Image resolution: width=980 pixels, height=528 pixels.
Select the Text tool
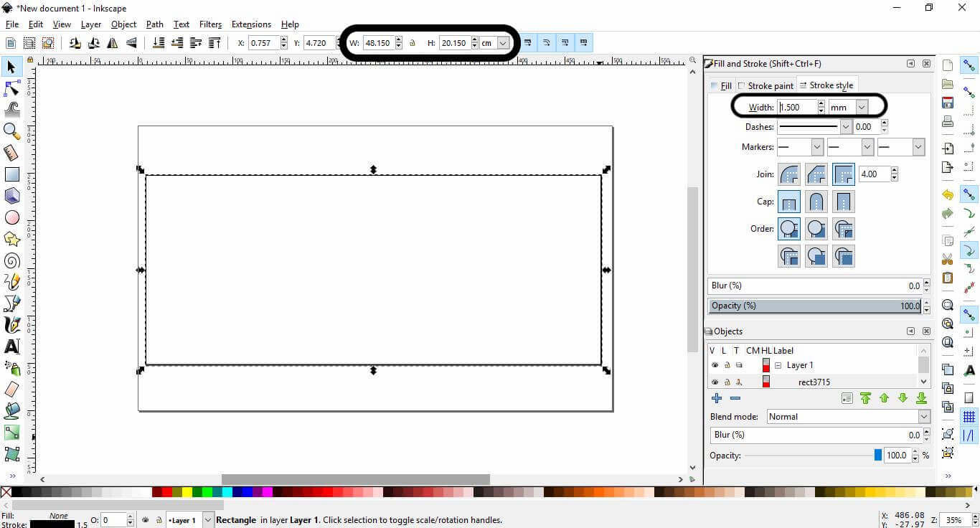(11, 346)
